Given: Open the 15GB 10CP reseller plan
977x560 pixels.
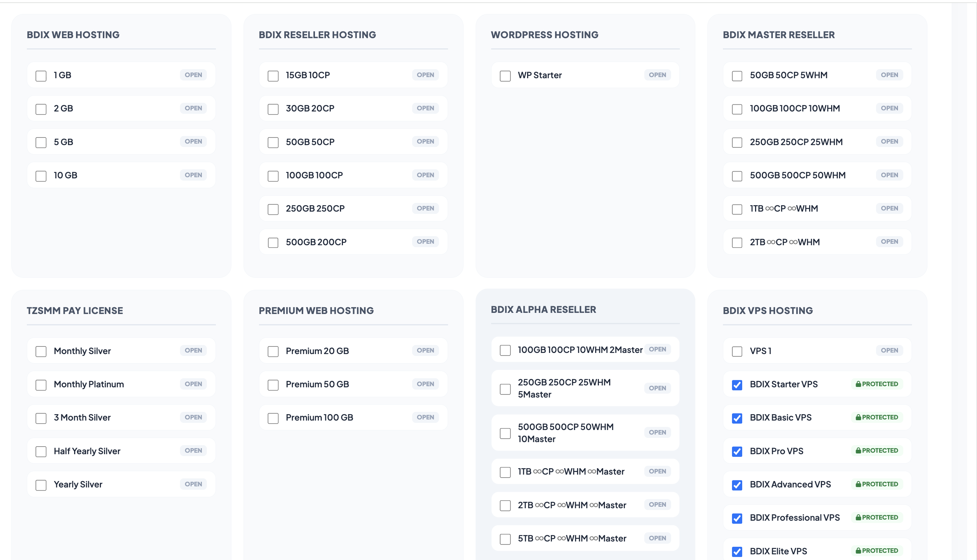Looking at the screenshot, I should pyautogui.click(x=425, y=75).
